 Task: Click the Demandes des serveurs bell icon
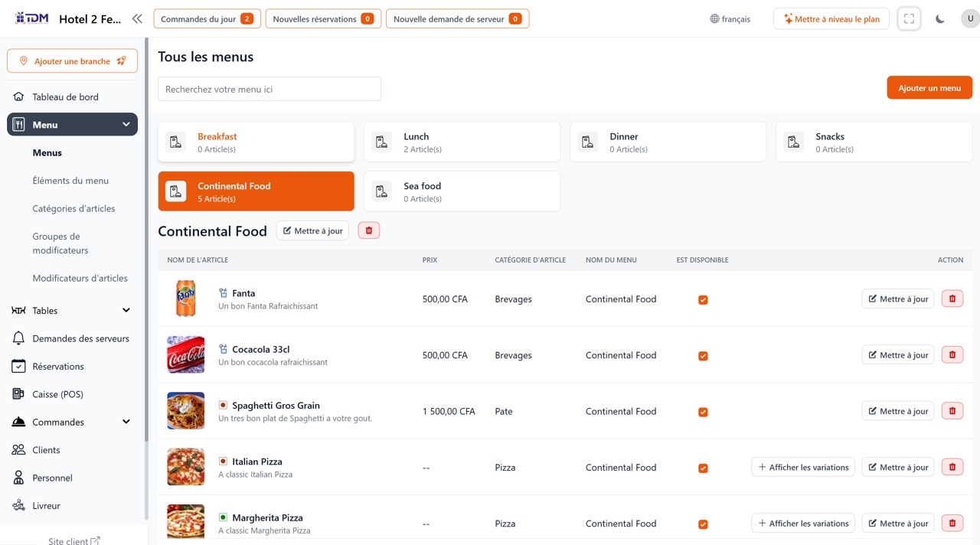point(18,338)
